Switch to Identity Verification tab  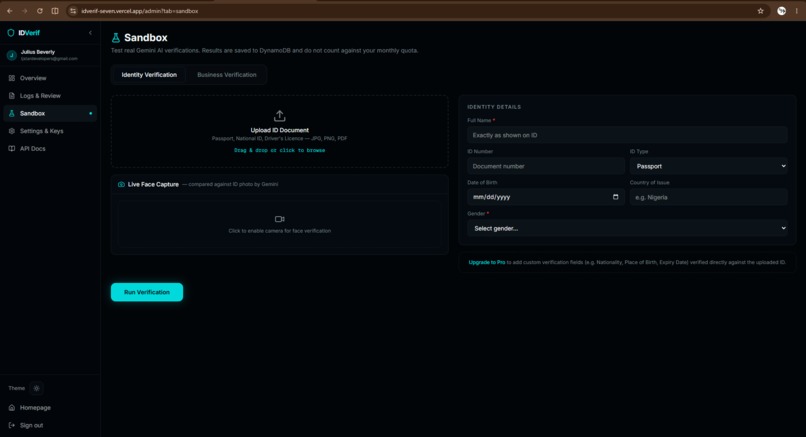tap(149, 75)
